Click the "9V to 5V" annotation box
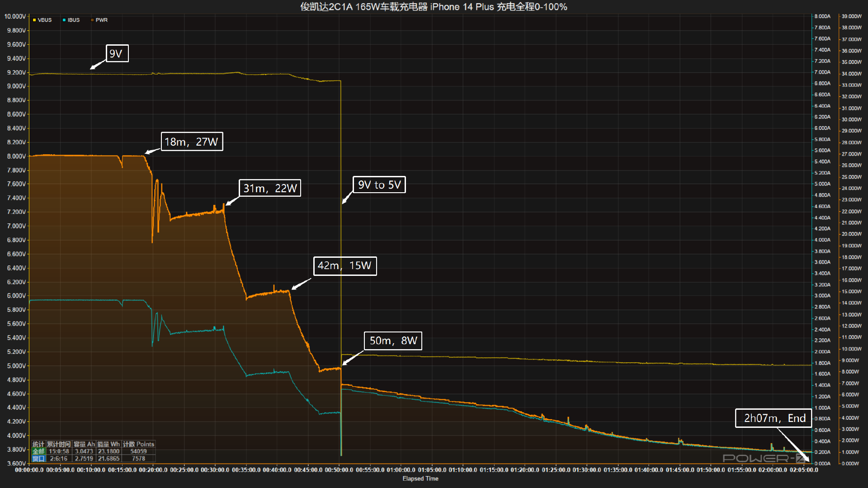868x488 pixels. tap(379, 185)
